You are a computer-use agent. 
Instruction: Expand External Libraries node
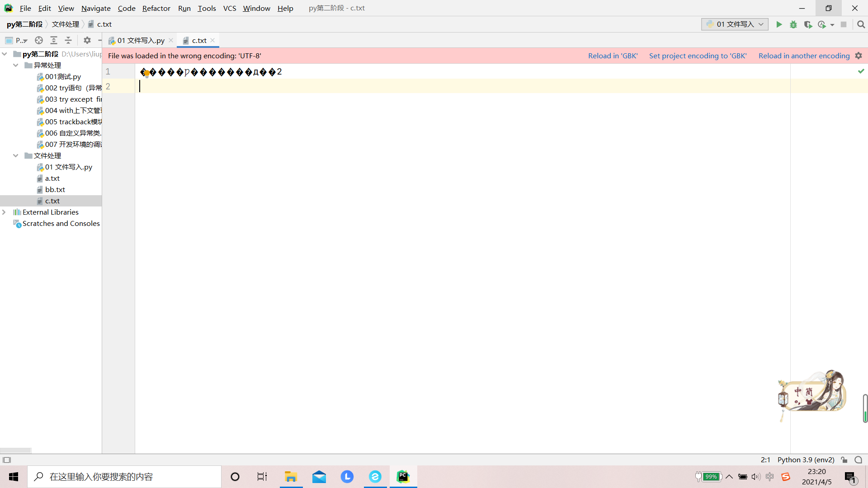[4, 212]
